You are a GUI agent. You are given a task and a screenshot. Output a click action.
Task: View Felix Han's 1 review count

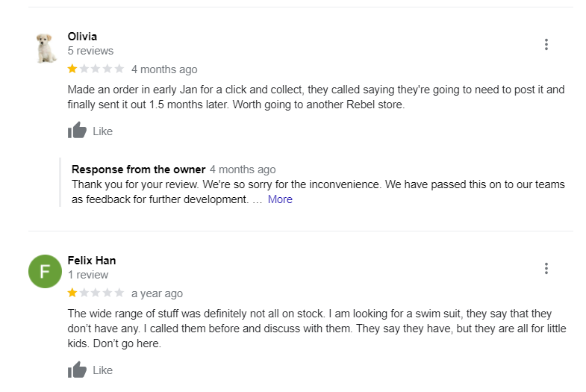87,275
